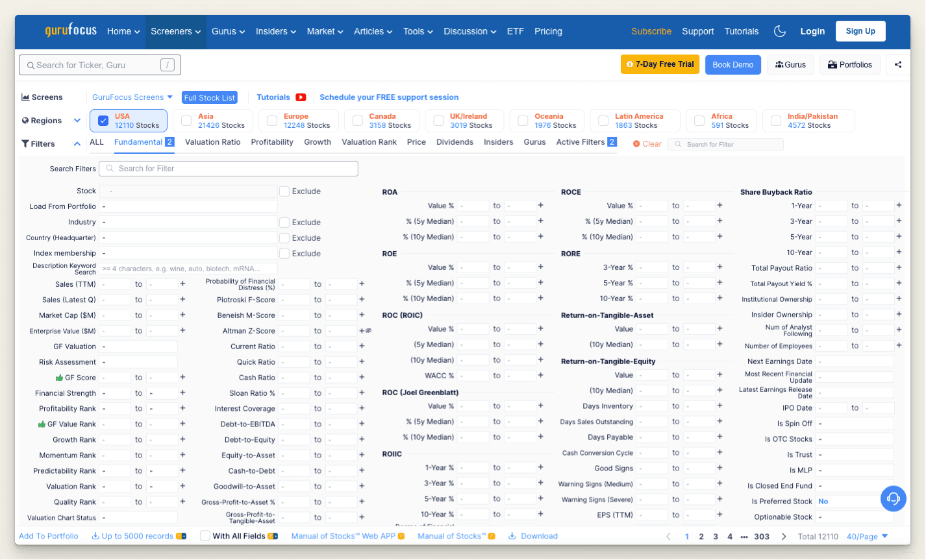Image resolution: width=926 pixels, height=560 pixels.
Task: Open the Gurus nav dropdown
Action: point(229,31)
